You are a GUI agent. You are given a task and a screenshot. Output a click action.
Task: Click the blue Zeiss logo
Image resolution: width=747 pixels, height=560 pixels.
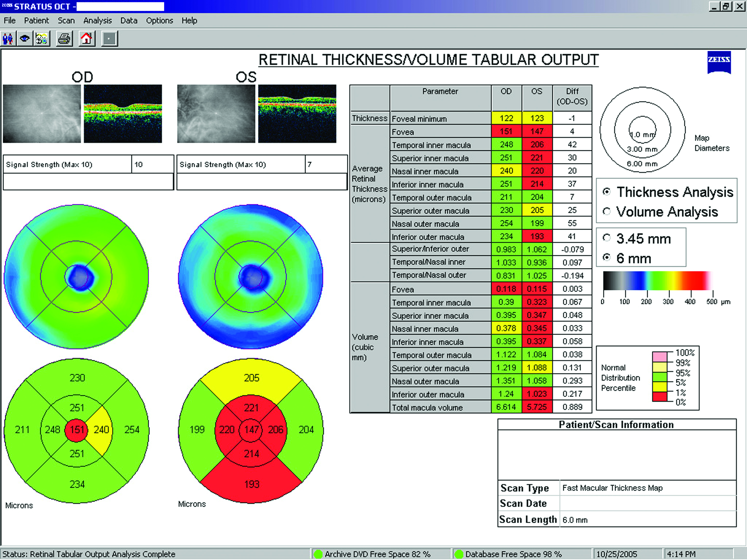click(719, 62)
